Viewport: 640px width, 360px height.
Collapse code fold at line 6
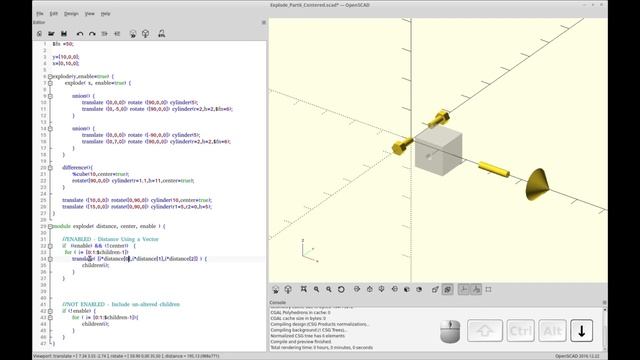(x=50, y=76)
